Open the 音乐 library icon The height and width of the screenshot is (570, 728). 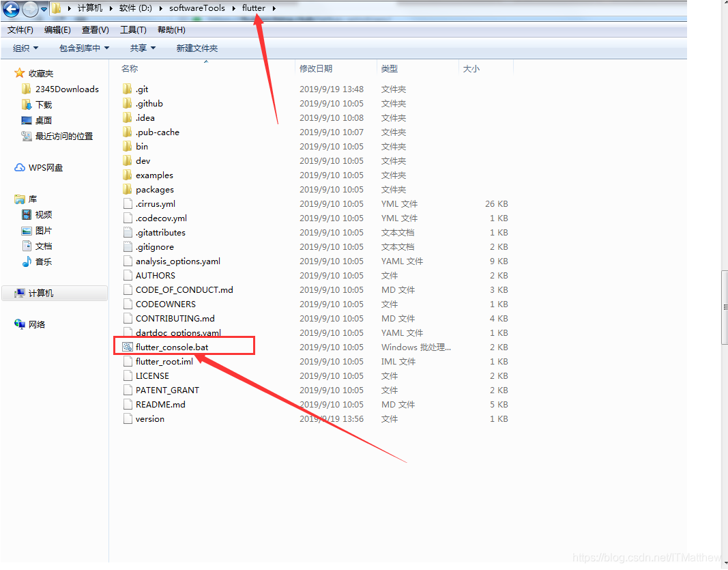tap(27, 261)
